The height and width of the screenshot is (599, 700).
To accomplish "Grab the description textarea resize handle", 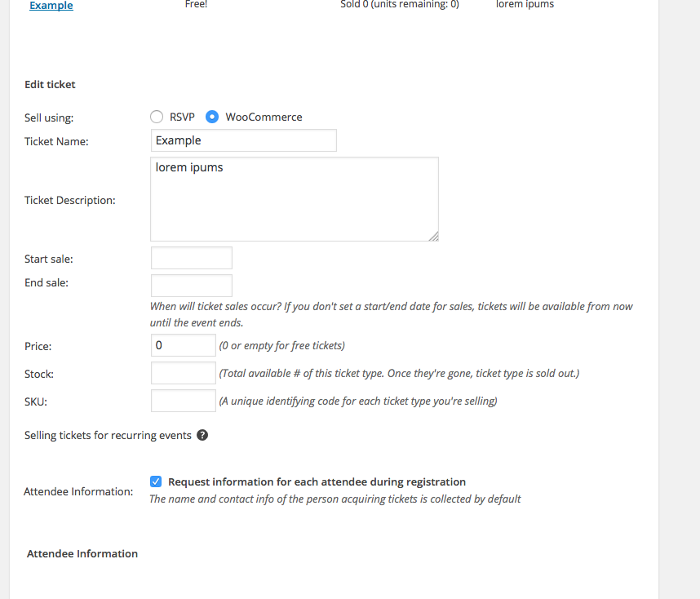I will point(433,236).
